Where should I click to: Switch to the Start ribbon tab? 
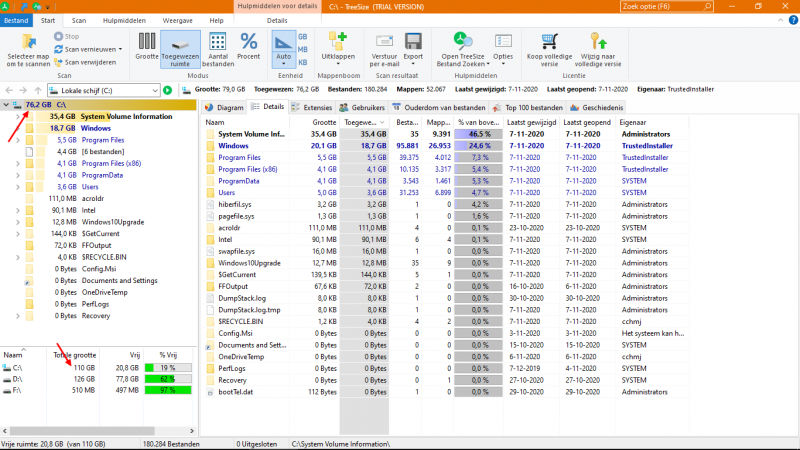[48, 20]
